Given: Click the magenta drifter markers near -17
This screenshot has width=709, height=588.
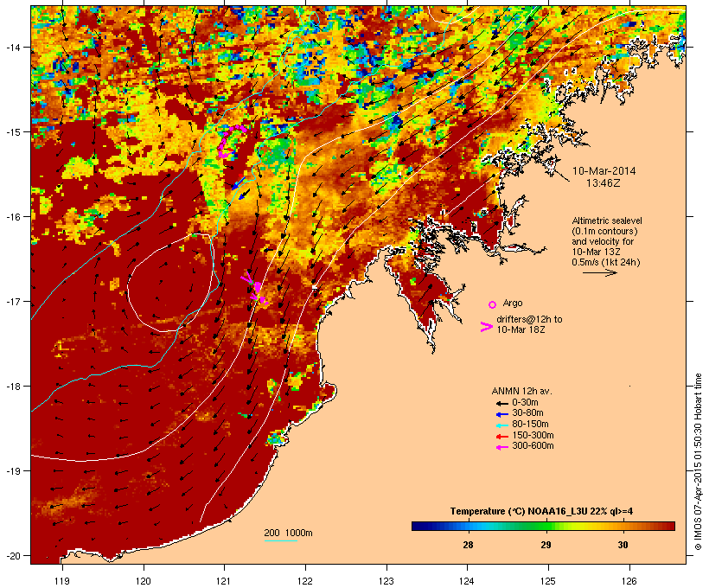Looking at the screenshot, I should 255,290.
